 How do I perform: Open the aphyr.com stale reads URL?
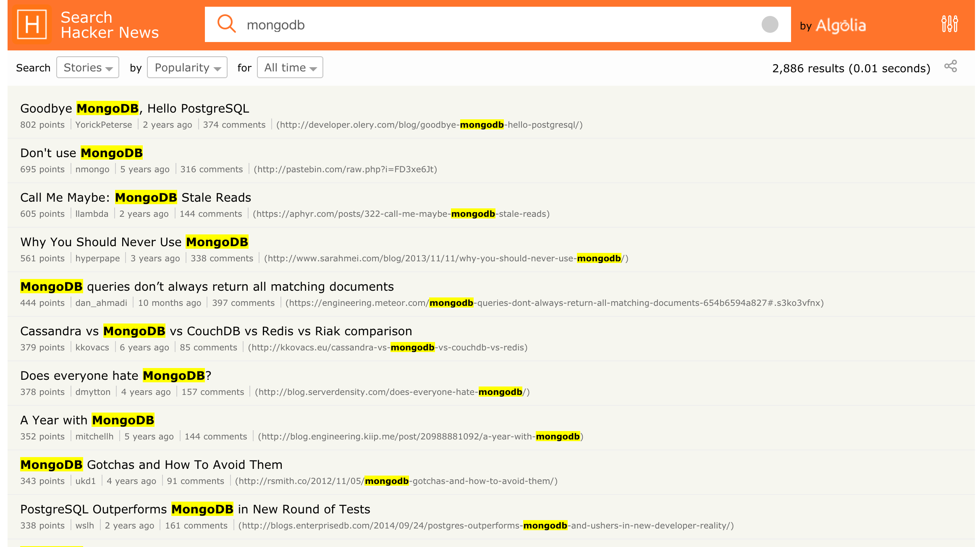(x=401, y=214)
